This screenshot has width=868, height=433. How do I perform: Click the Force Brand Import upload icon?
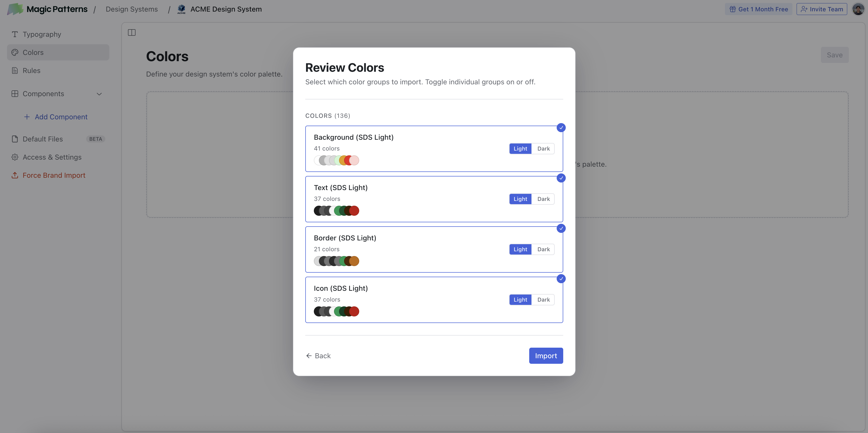pyautogui.click(x=15, y=175)
